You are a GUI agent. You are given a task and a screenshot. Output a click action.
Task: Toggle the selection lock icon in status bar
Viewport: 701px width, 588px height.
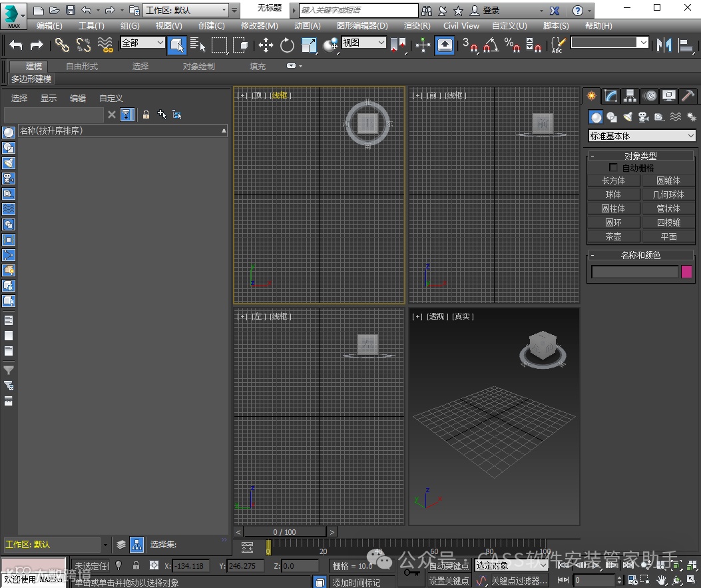(136, 565)
